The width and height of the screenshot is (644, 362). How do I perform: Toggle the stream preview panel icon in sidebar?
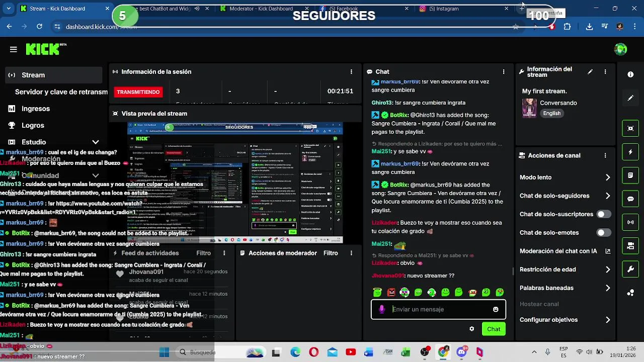tap(630, 128)
